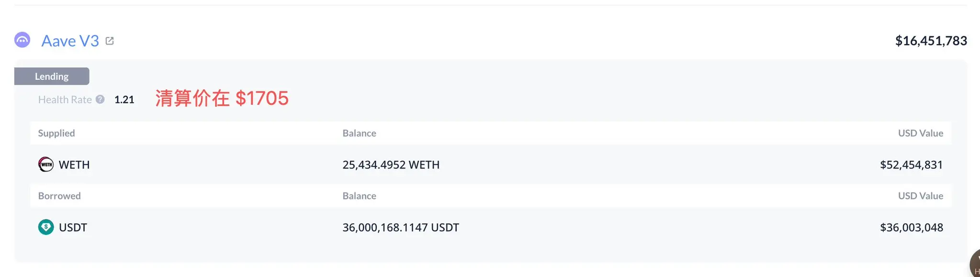Viewport: 980px width, 277px height.
Task: Click the WETH token icon
Action: [x=46, y=165]
